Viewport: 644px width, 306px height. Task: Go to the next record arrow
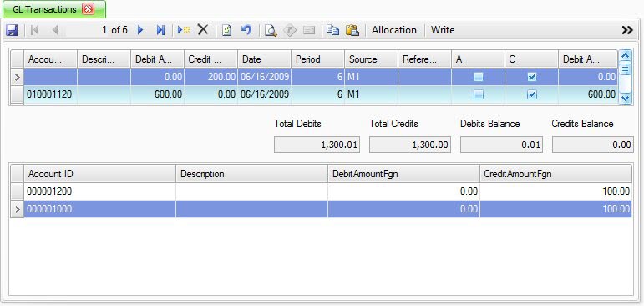(140, 30)
